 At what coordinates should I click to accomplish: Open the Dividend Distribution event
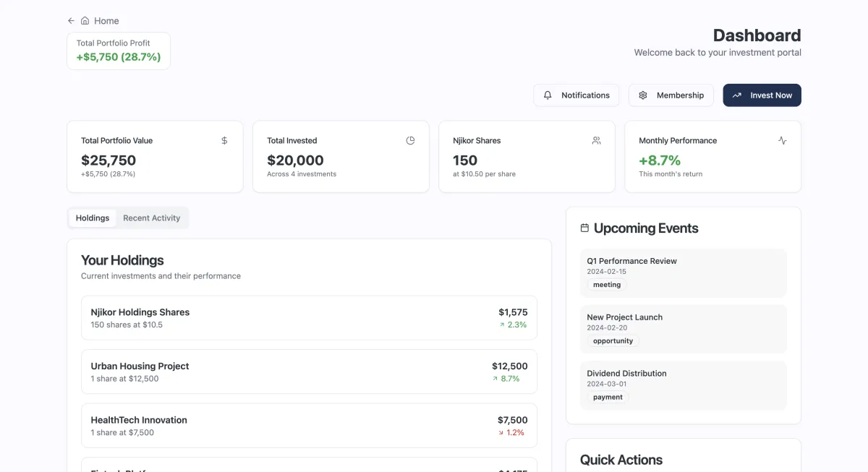(x=683, y=385)
